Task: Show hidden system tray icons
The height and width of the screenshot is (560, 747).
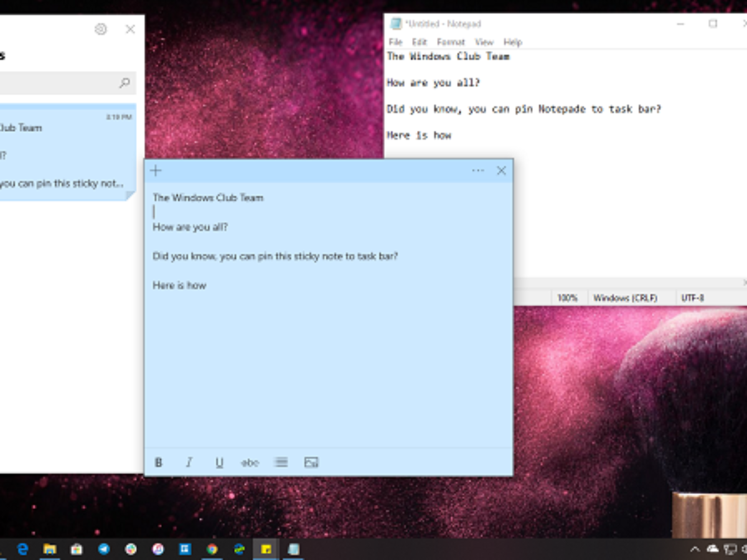Action: (695, 549)
